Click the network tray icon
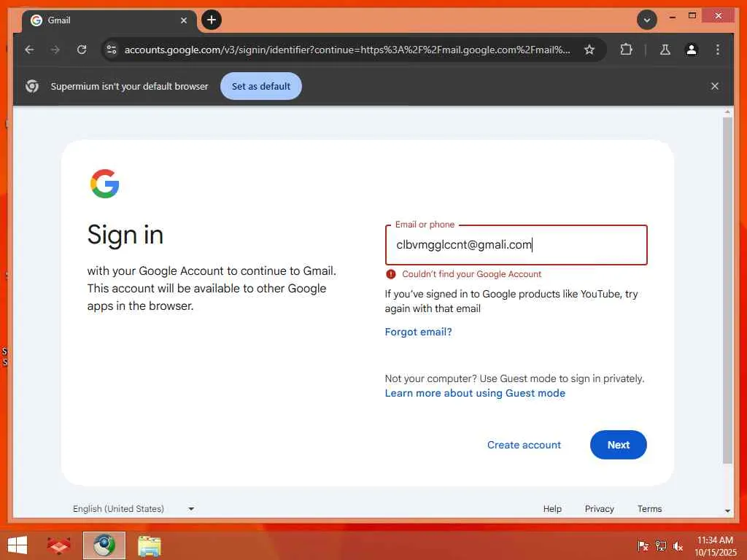 pyautogui.click(x=660, y=545)
